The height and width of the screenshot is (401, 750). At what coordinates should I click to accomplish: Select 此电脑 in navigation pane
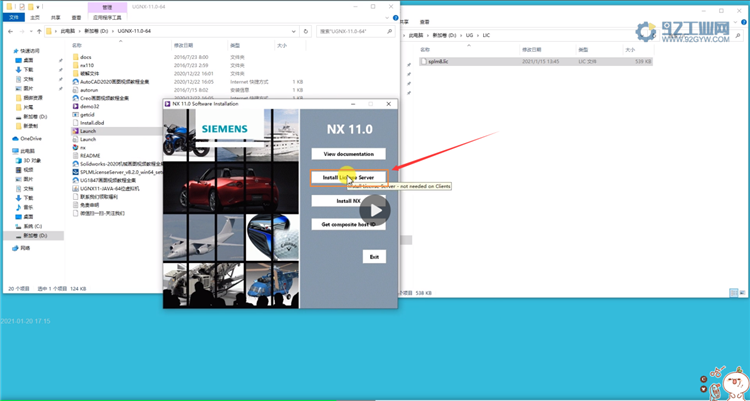point(28,151)
